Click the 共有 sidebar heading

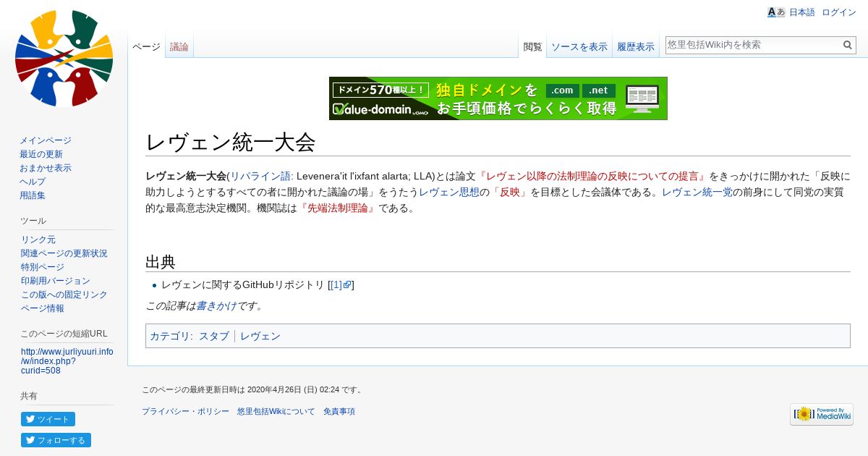click(x=29, y=396)
